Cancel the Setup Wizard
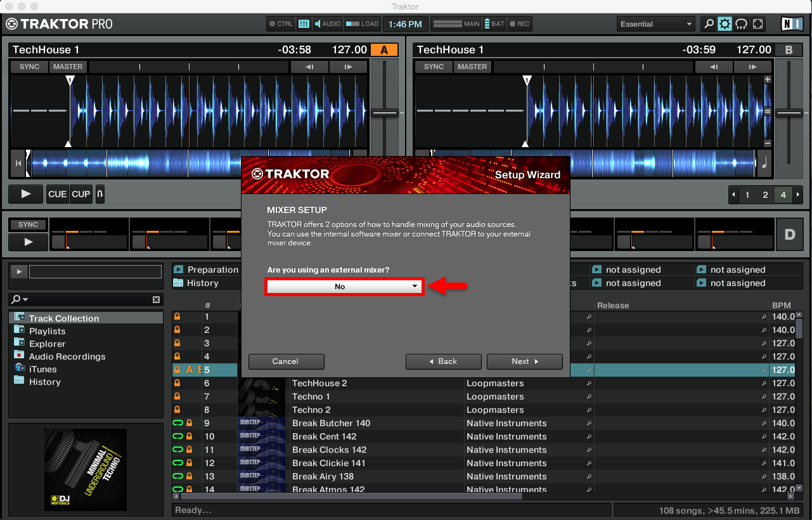Screen dimensions: 812x520 coord(286,361)
